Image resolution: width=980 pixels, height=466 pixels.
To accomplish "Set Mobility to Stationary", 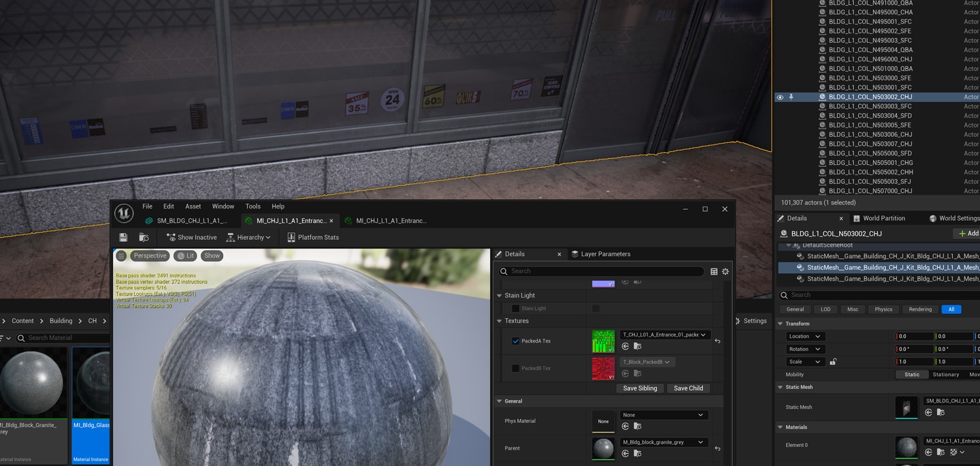I will [946, 375].
